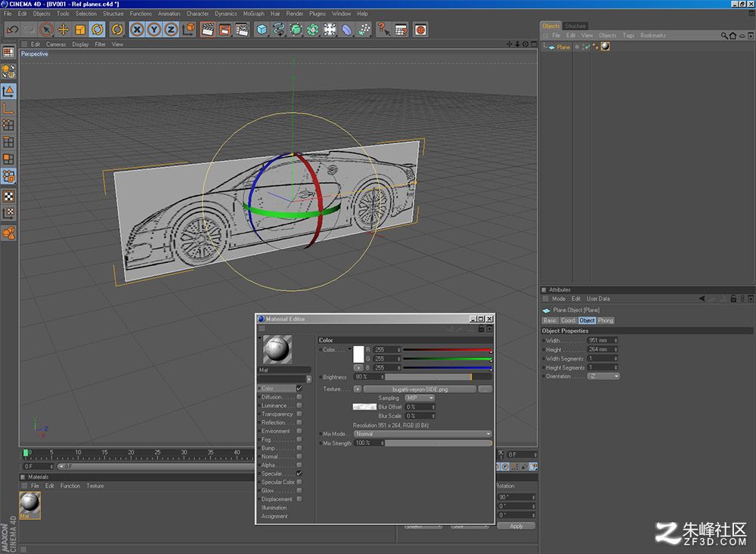The height and width of the screenshot is (554, 756).
Task: Open the Render Settings clapperboard icon
Action: 242,30
